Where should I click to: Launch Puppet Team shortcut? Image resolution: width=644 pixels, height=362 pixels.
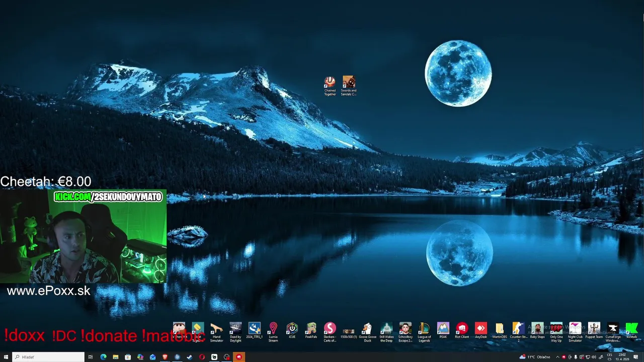click(594, 331)
